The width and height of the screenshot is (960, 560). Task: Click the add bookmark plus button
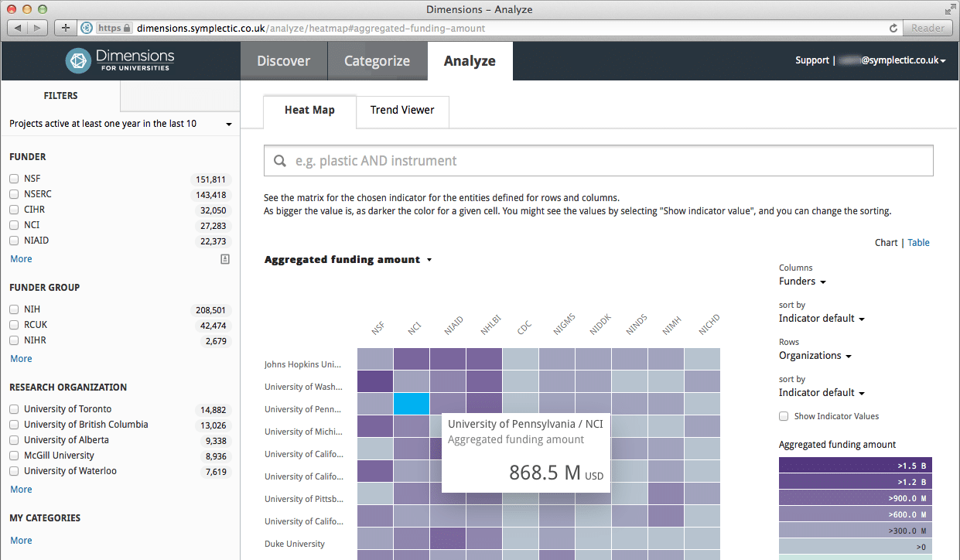click(x=66, y=28)
